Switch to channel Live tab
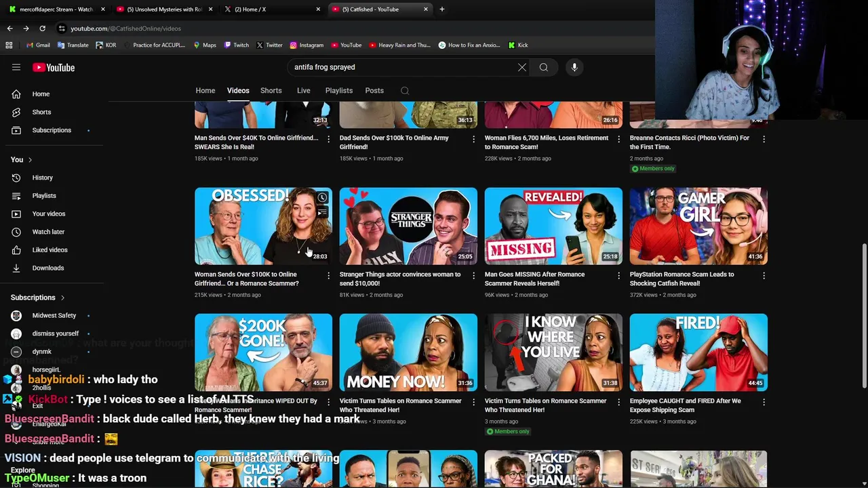 click(x=304, y=91)
